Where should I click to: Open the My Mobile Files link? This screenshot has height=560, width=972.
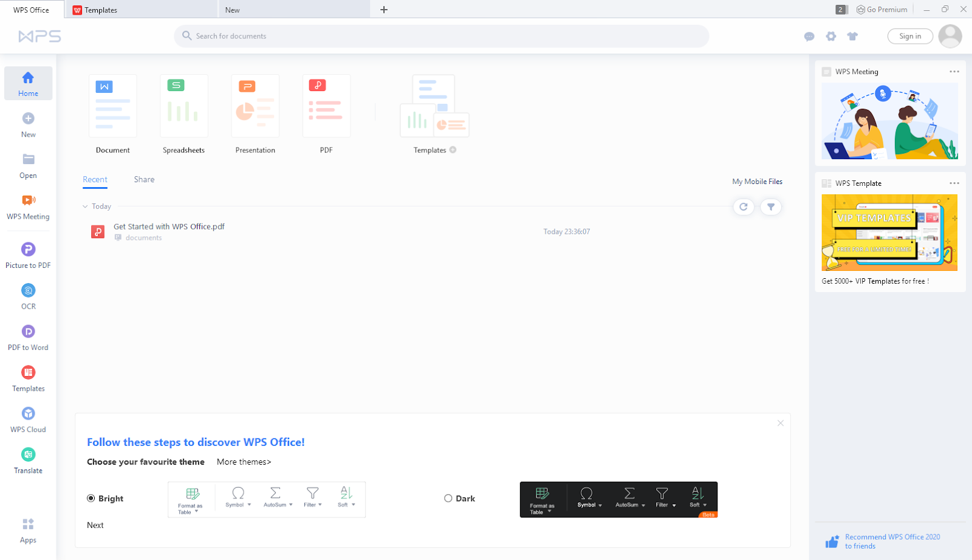coord(757,182)
